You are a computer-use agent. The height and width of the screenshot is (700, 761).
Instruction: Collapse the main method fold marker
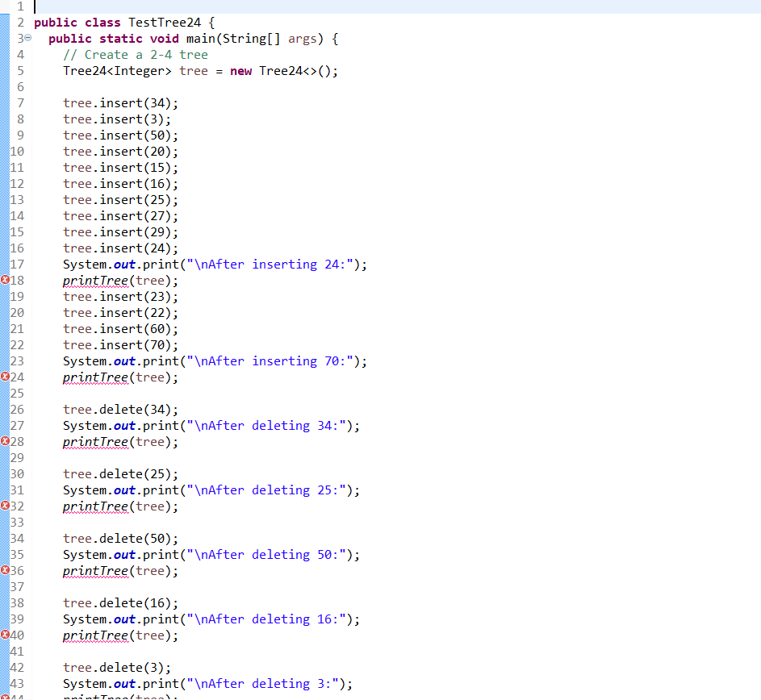(27, 38)
